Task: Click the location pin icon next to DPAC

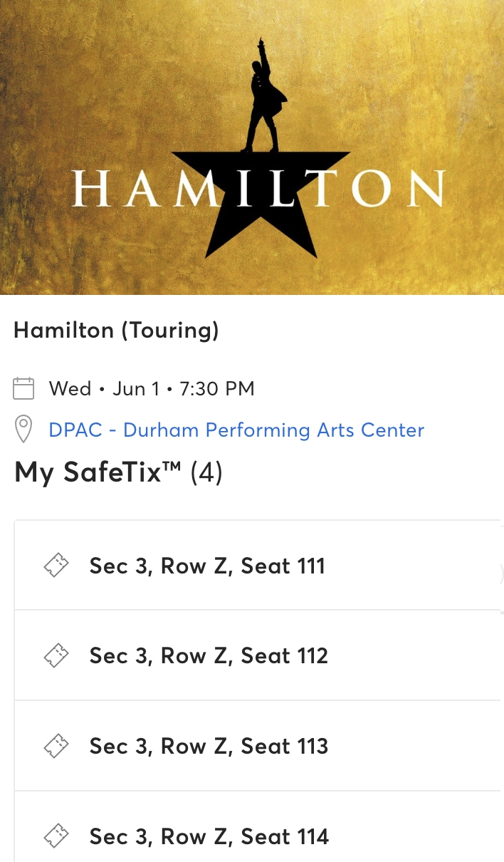Action: (24, 429)
